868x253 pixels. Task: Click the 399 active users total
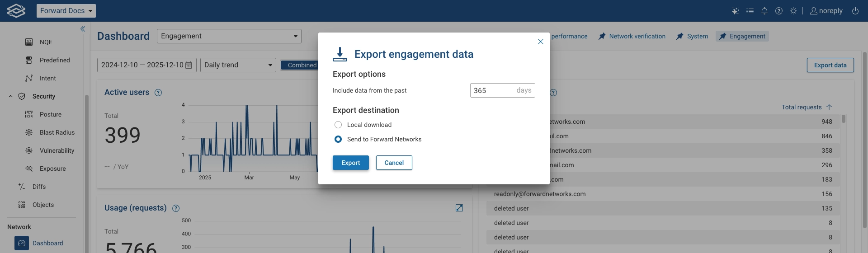click(123, 135)
